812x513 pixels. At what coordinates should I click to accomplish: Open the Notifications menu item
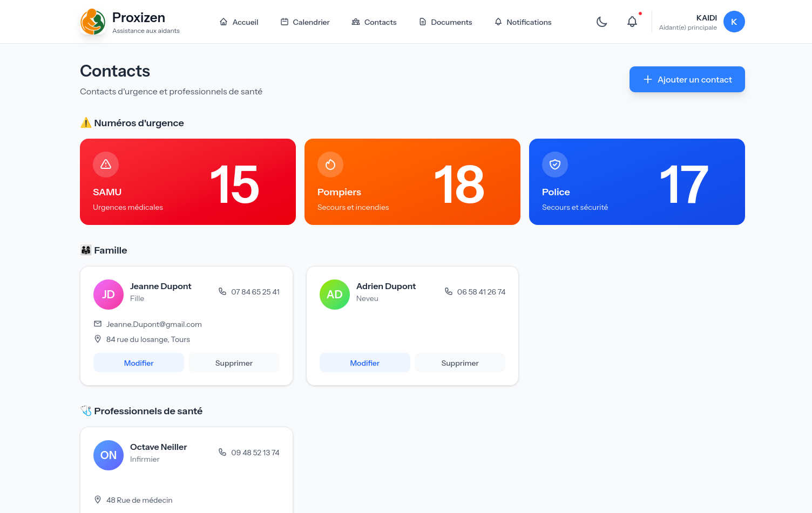(523, 22)
